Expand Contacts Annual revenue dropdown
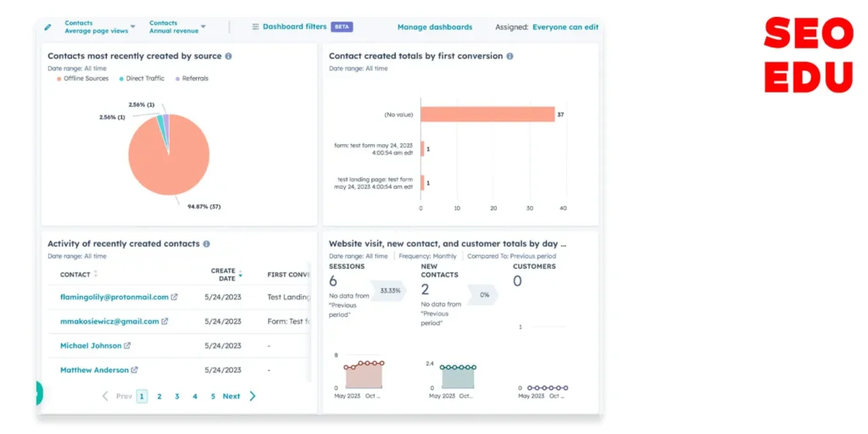868x434 pixels. point(177,27)
